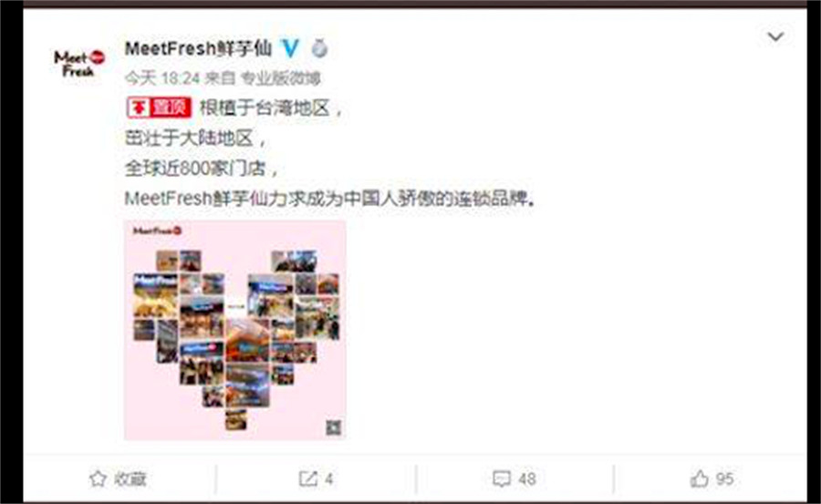Click the like count of 95
This screenshot has height=504, width=821.
(724, 478)
